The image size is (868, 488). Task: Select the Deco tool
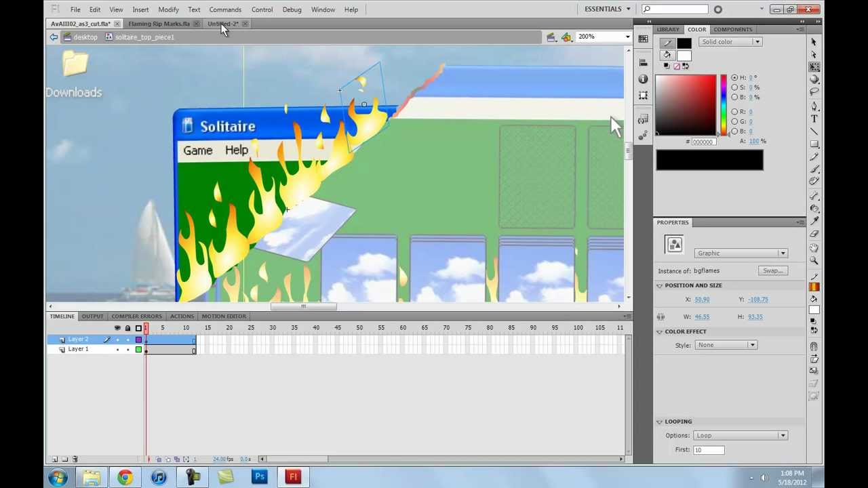coord(814,182)
